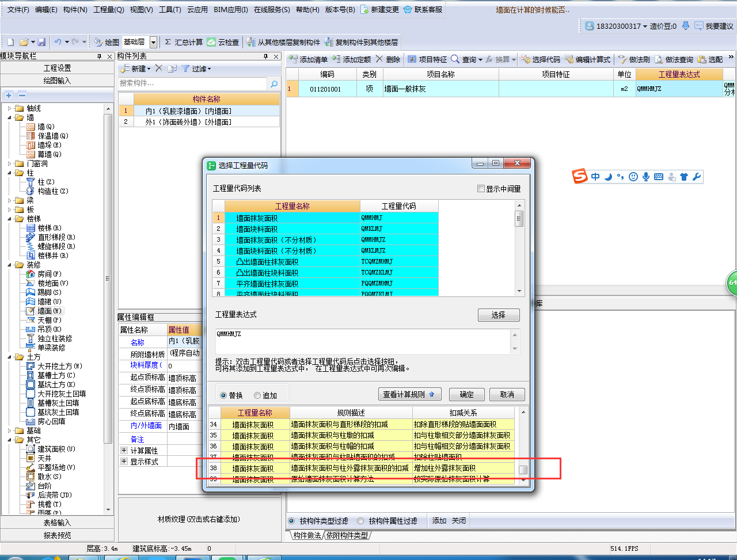Image resolution: width=737 pixels, height=560 pixels.
Task: Expand 显示样式 in property editor
Action: (124, 462)
